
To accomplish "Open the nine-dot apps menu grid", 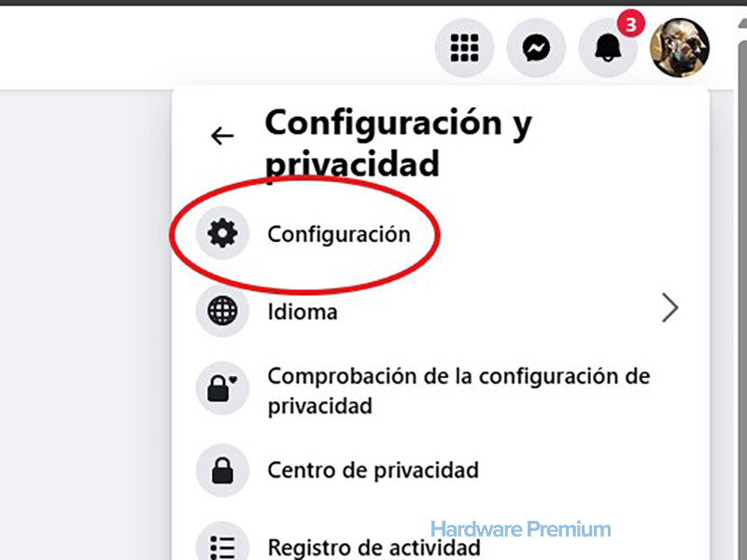I will pos(464,48).
